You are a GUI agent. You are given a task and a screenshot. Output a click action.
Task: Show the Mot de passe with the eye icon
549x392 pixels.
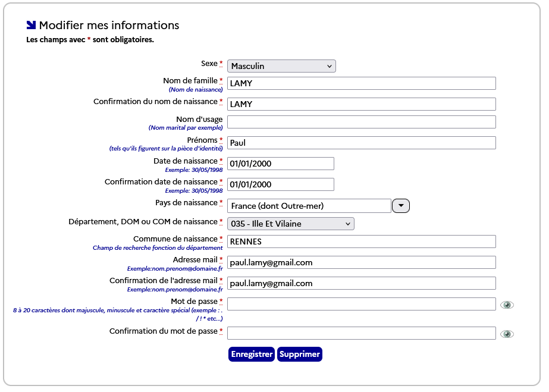coord(506,304)
